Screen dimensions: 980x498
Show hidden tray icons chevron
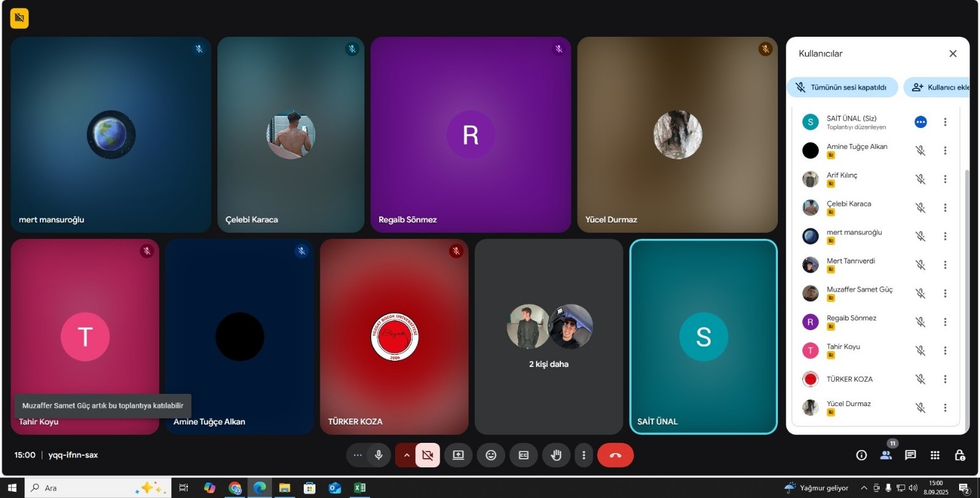tap(864, 488)
